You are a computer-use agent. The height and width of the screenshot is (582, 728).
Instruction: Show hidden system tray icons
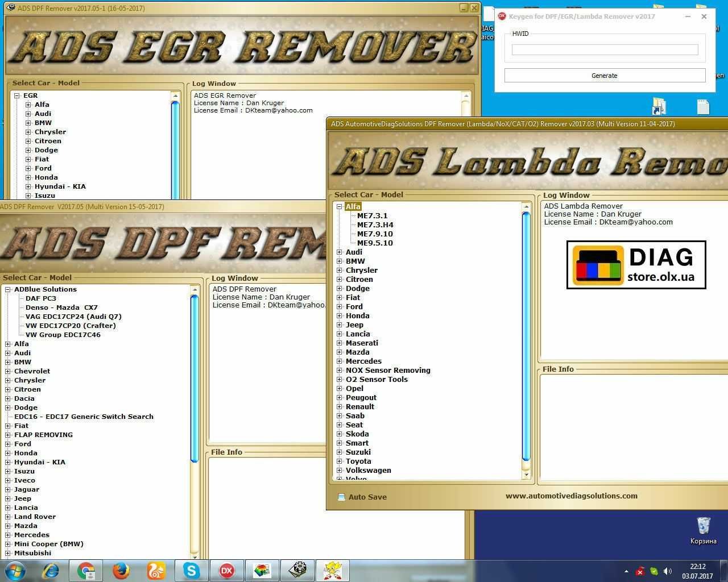click(x=626, y=571)
